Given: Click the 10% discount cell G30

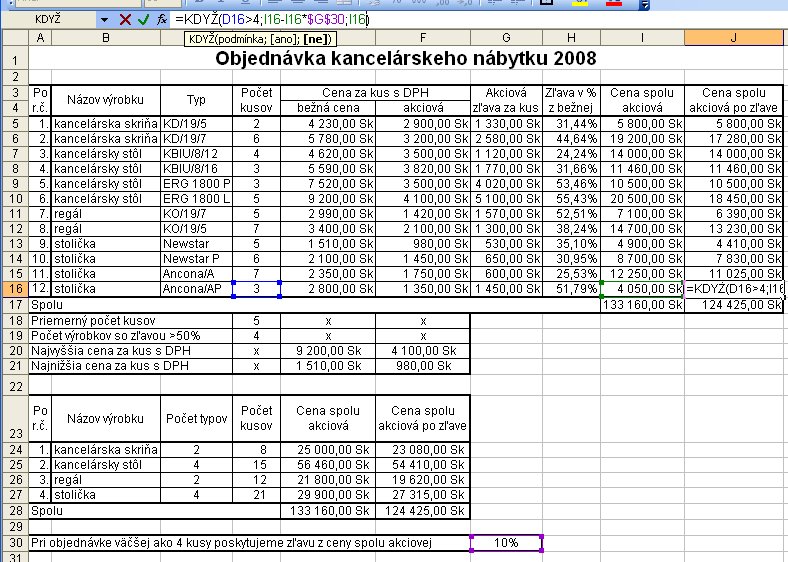Looking at the screenshot, I should click(506, 543).
